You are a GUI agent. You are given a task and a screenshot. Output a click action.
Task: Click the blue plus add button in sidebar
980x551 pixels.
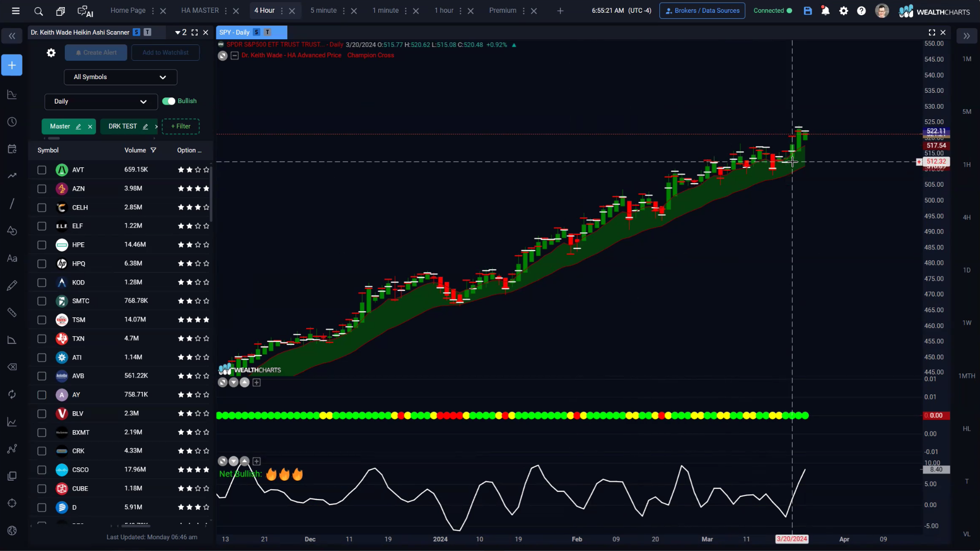(x=12, y=65)
